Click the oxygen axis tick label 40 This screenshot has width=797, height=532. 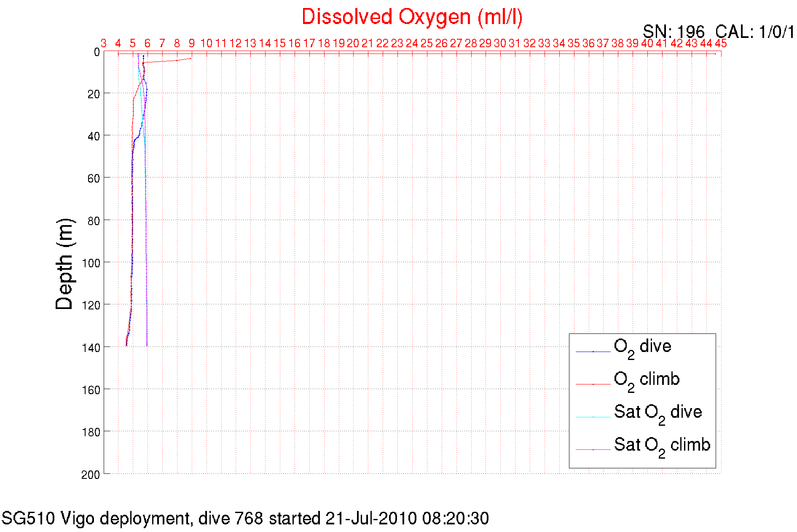pos(647,43)
